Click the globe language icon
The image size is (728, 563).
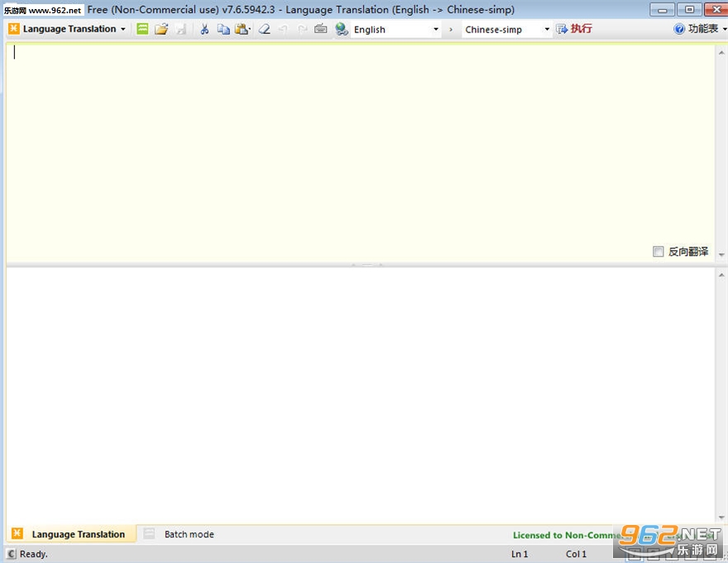342,29
